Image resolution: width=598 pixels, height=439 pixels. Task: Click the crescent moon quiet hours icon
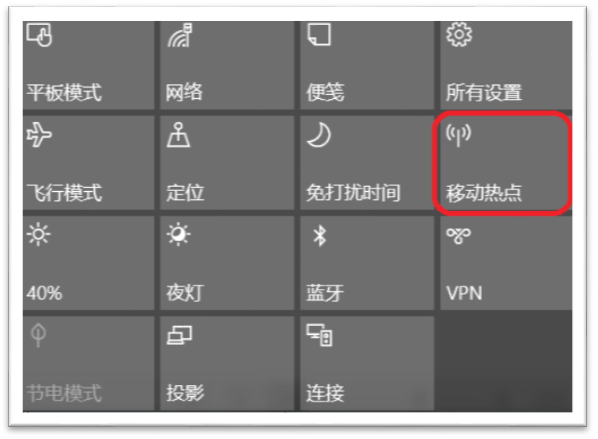click(319, 135)
